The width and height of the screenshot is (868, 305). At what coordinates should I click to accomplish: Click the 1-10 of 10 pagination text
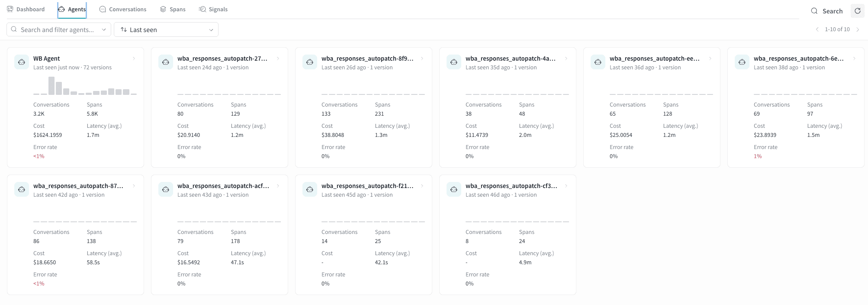pyautogui.click(x=837, y=29)
